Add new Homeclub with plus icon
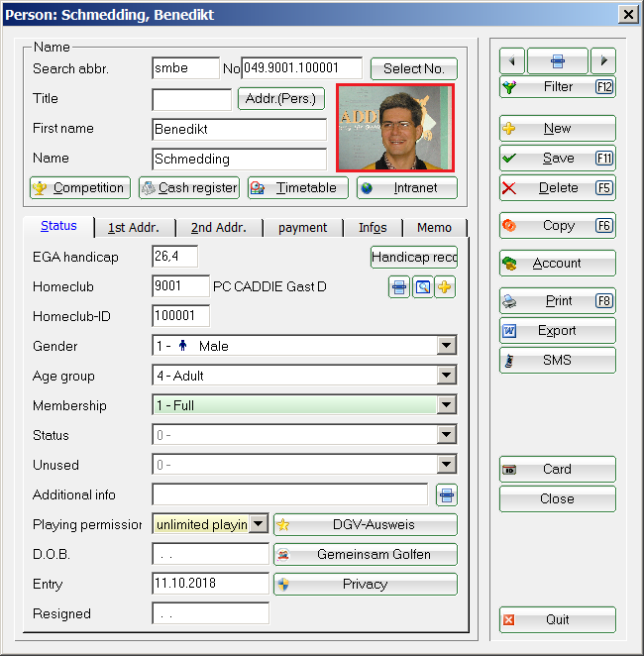Image resolution: width=644 pixels, height=656 pixels. click(445, 287)
